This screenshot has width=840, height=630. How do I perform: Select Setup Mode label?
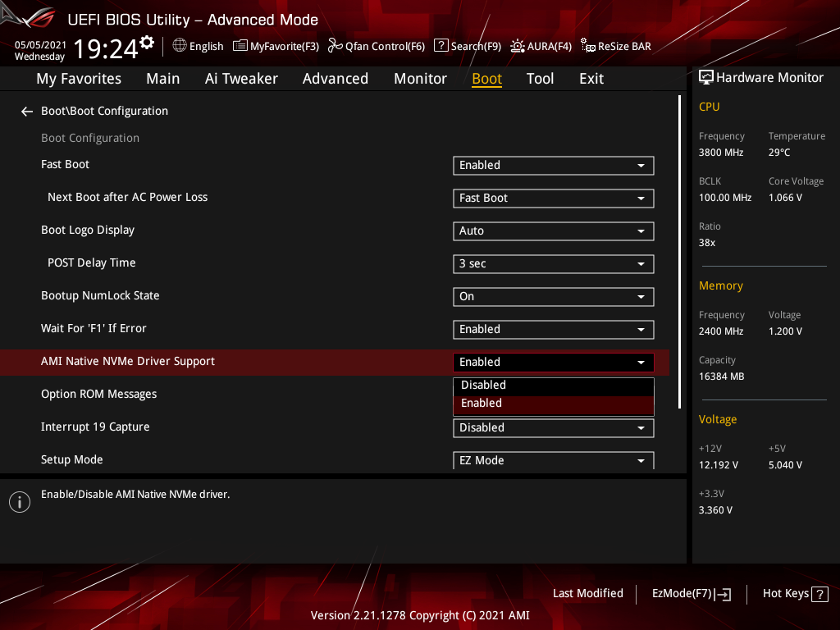click(72, 459)
